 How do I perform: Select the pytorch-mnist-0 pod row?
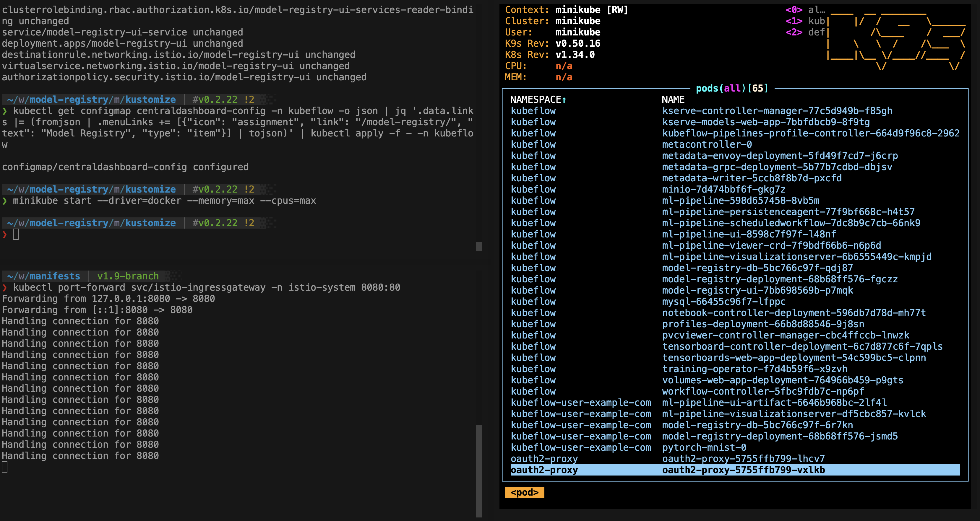pos(704,447)
